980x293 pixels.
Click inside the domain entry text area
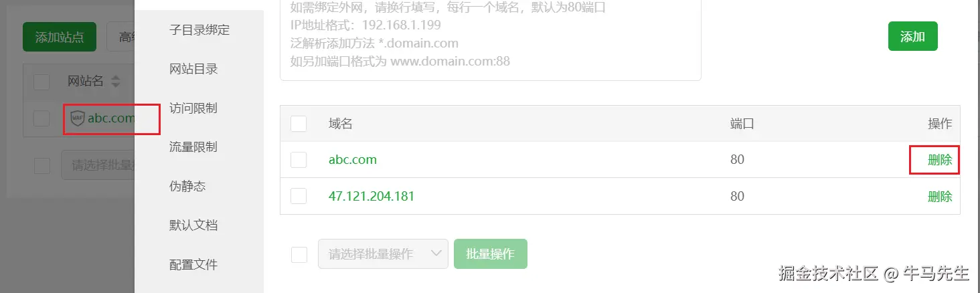pos(490,39)
